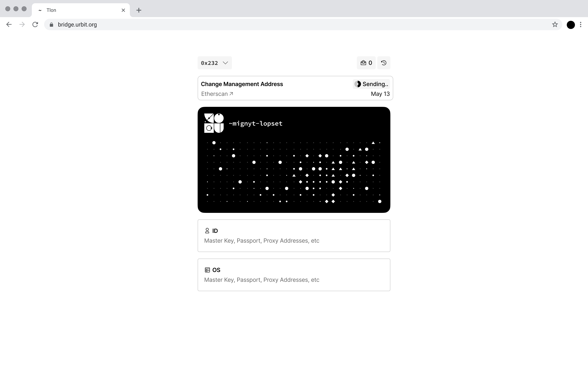View transaction history via the clock icon

pyautogui.click(x=384, y=63)
